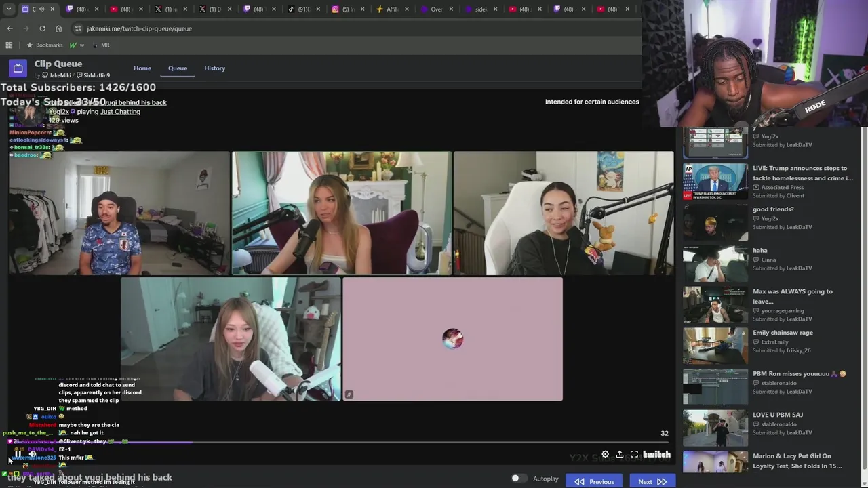Go forward in browser history
The height and width of the screenshot is (488, 868).
pos(26,28)
